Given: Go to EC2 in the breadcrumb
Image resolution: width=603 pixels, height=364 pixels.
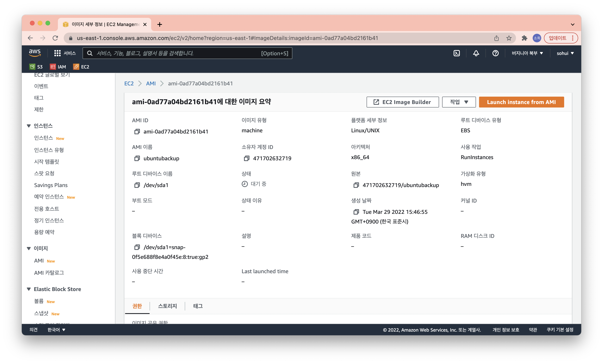Looking at the screenshot, I should coord(129,83).
